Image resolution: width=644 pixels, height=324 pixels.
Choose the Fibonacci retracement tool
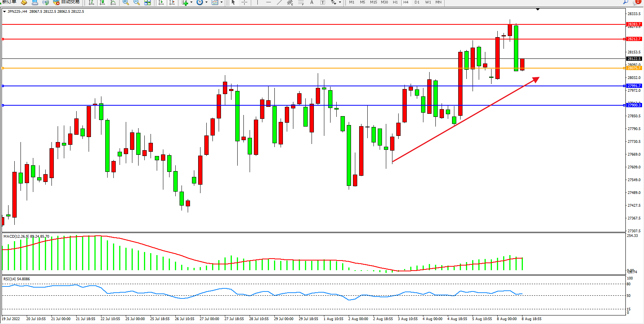click(x=301, y=2)
